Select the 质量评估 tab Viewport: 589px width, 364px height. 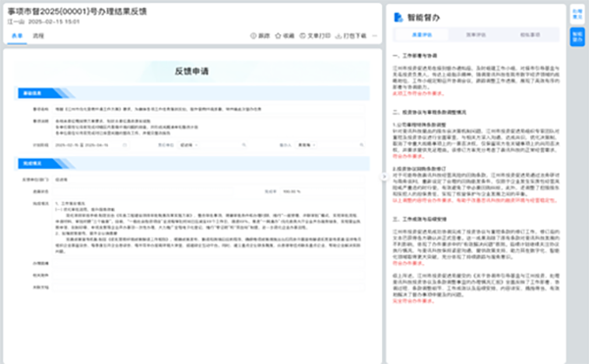[x=422, y=34]
